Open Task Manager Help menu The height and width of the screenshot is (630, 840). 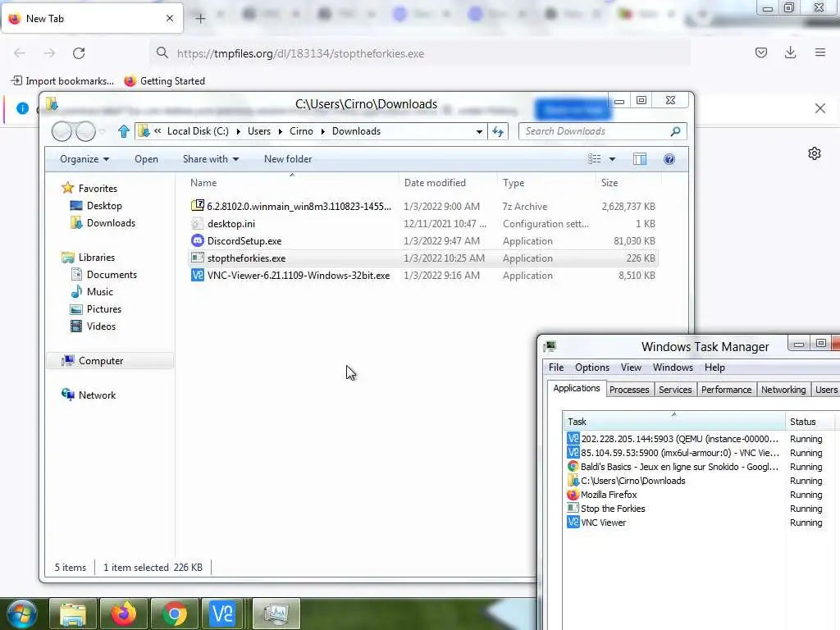click(714, 367)
